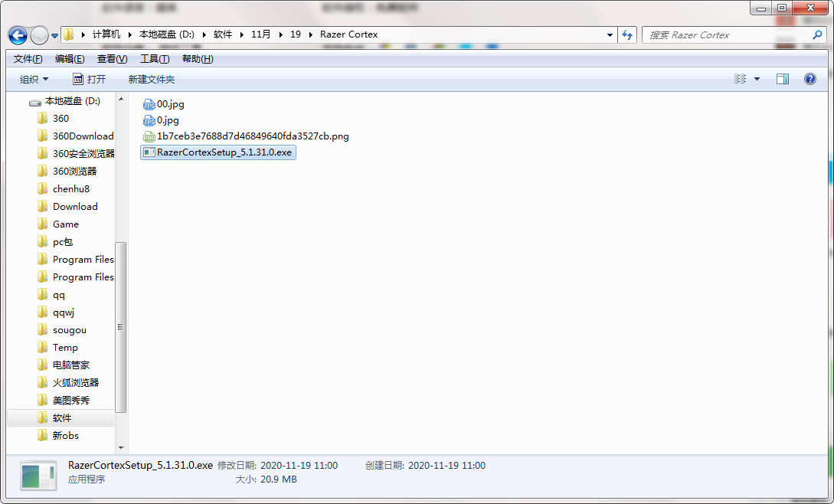Open the 组织 dropdown menu
This screenshot has height=504, width=834.
[x=34, y=80]
